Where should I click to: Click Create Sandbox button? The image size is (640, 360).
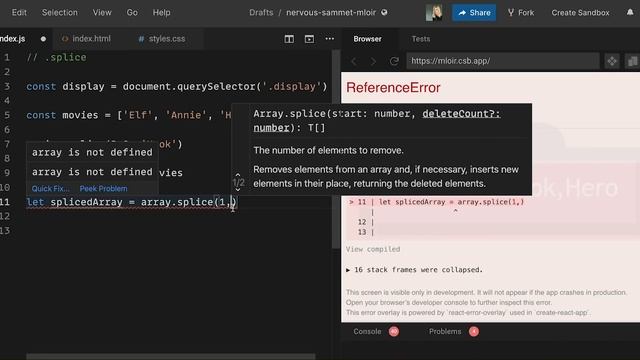[x=580, y=13]
